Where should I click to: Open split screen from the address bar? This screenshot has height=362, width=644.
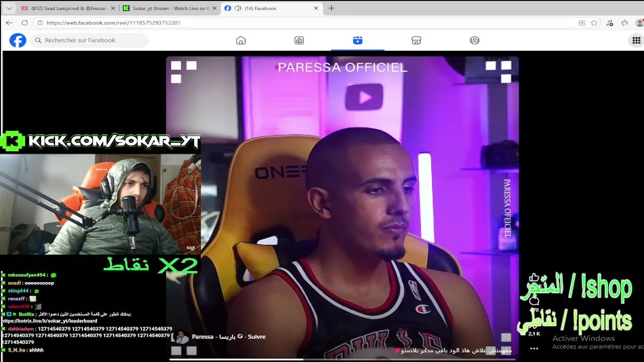click(x=582, y=23)
